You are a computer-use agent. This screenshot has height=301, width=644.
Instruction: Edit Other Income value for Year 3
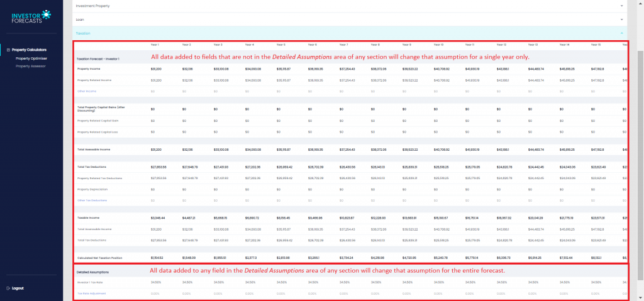click(x=216, y=91)
